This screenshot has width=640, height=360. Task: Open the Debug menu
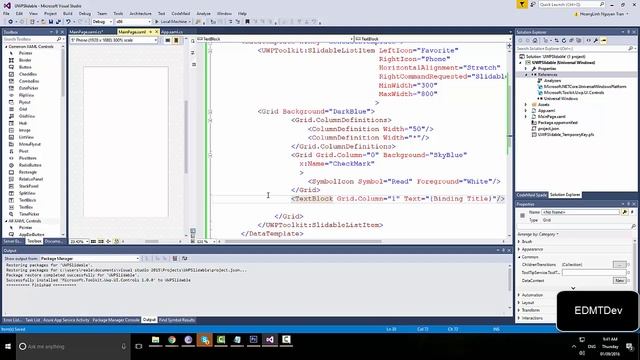pyautogui.click(x=85, y=13)
